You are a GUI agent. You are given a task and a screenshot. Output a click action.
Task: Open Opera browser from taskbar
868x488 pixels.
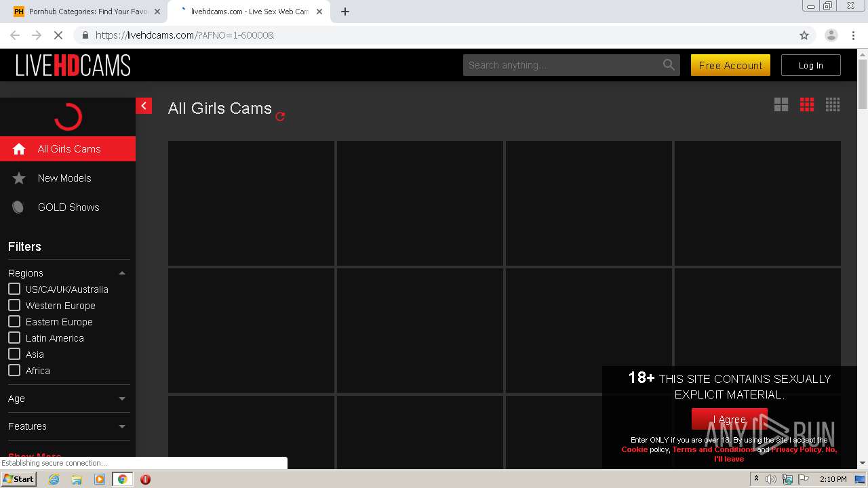pos(145,479)
